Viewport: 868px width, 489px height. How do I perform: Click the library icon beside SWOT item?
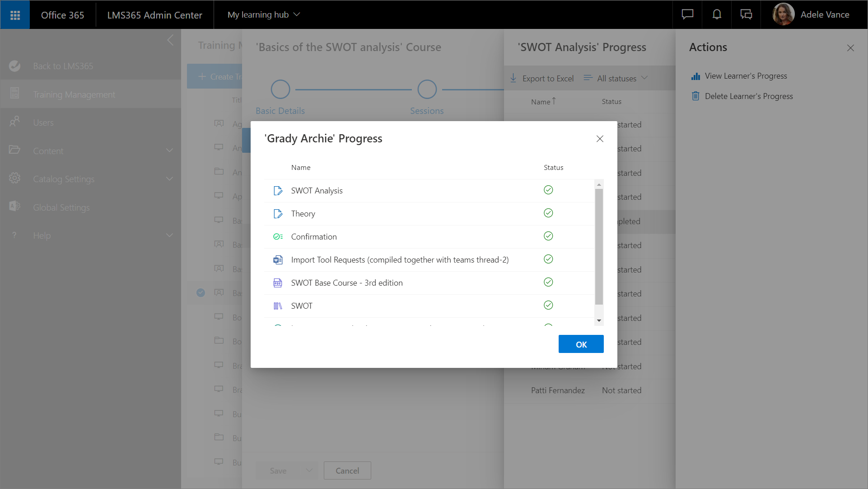pos(278,306)
